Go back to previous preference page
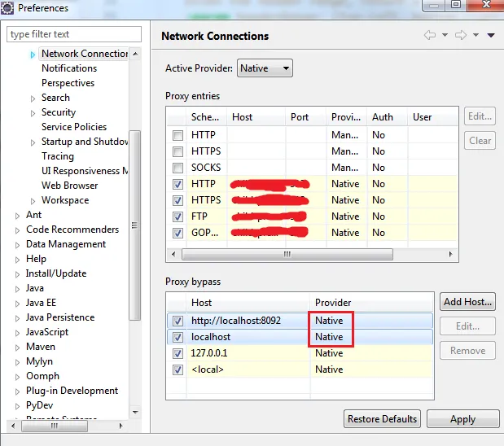 pos(430,35)
